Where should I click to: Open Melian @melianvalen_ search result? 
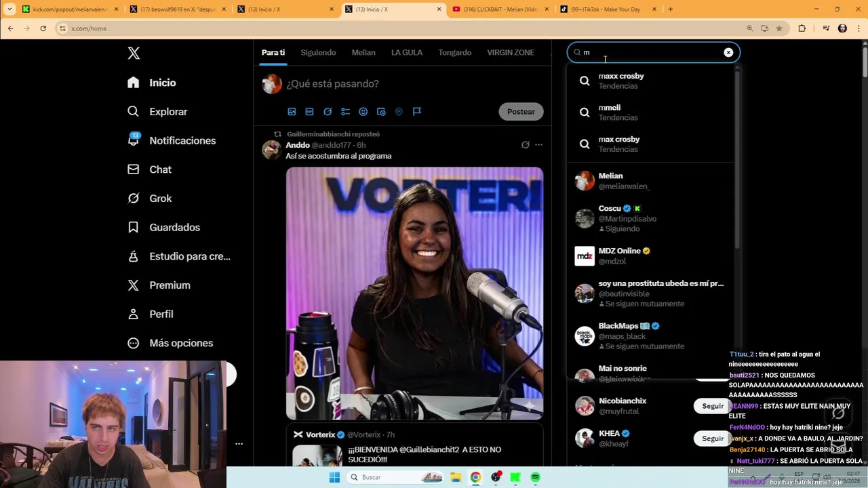pos(651,181)
